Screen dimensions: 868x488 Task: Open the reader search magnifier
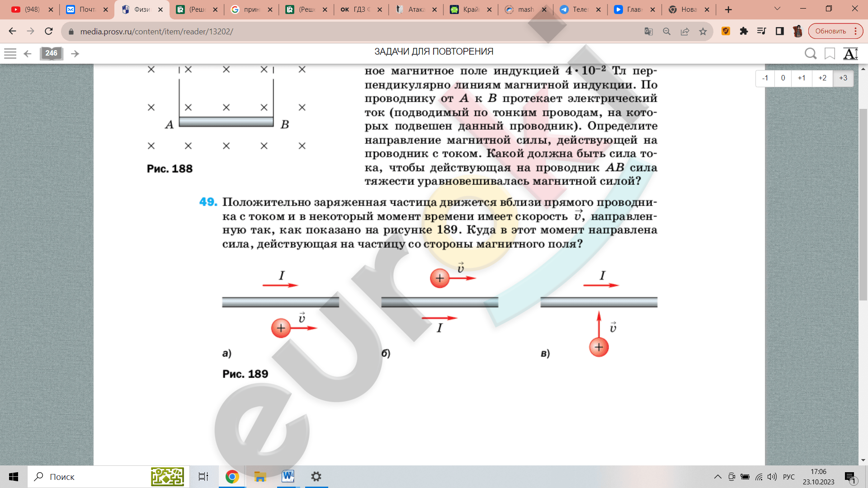click(x=810, y=54)
